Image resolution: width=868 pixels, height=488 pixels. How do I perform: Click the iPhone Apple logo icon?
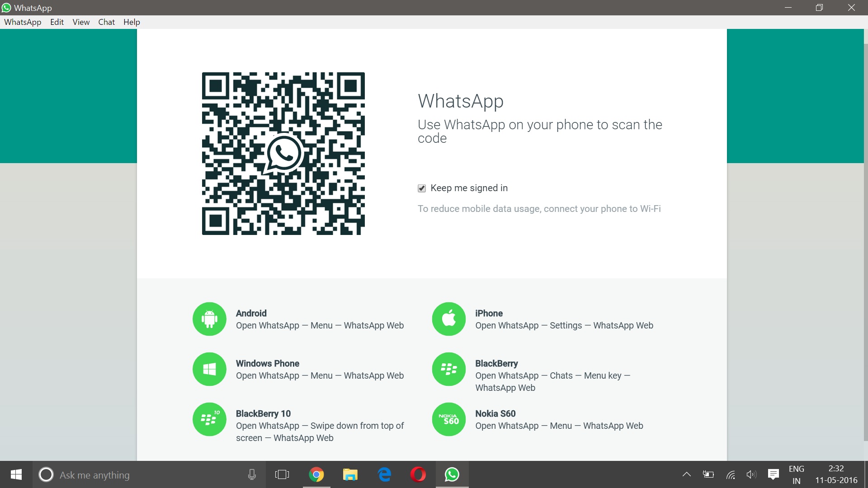449,319
